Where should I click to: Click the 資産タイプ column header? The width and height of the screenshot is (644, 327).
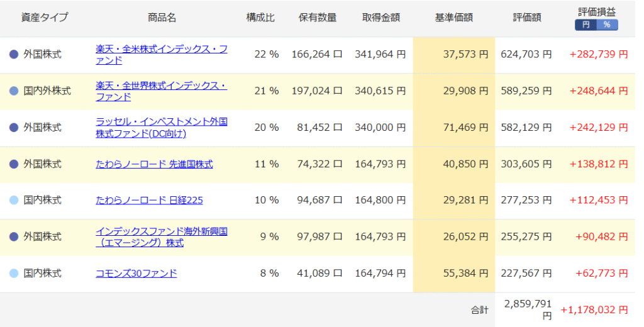(44, 18)
